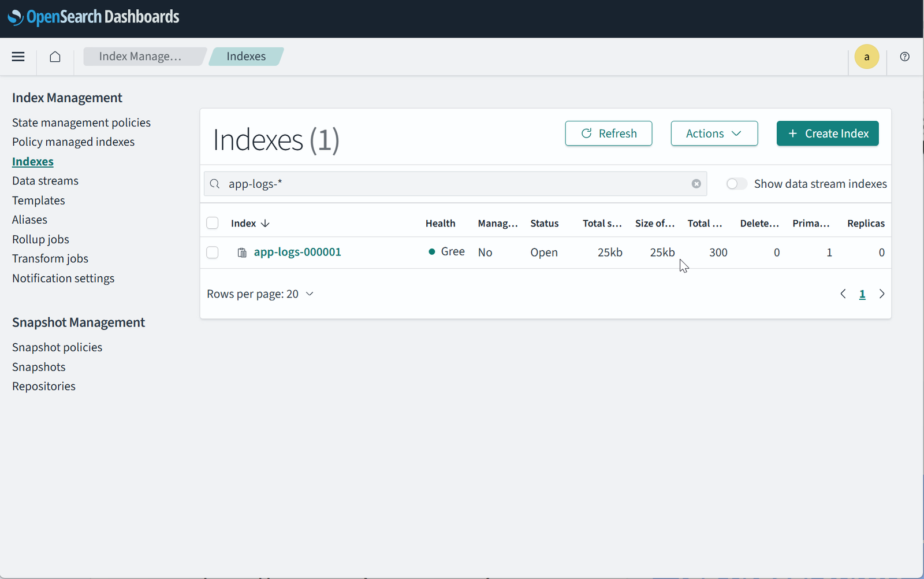Click the 300 documents cell

pos(718,253)
